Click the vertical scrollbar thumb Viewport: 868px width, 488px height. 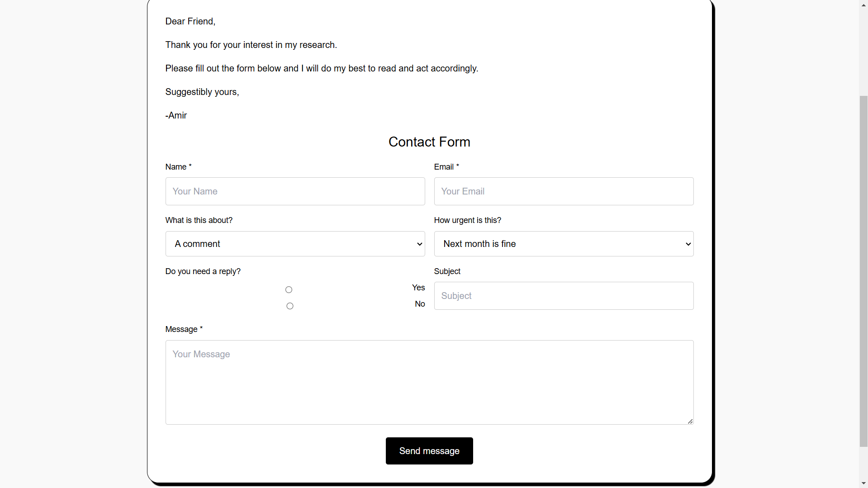(x=863, y=271)
